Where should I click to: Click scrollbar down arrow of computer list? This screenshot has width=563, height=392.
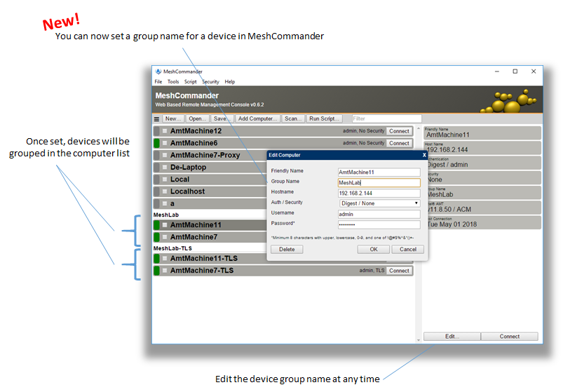pyautogui.click(x=419, y=340)
